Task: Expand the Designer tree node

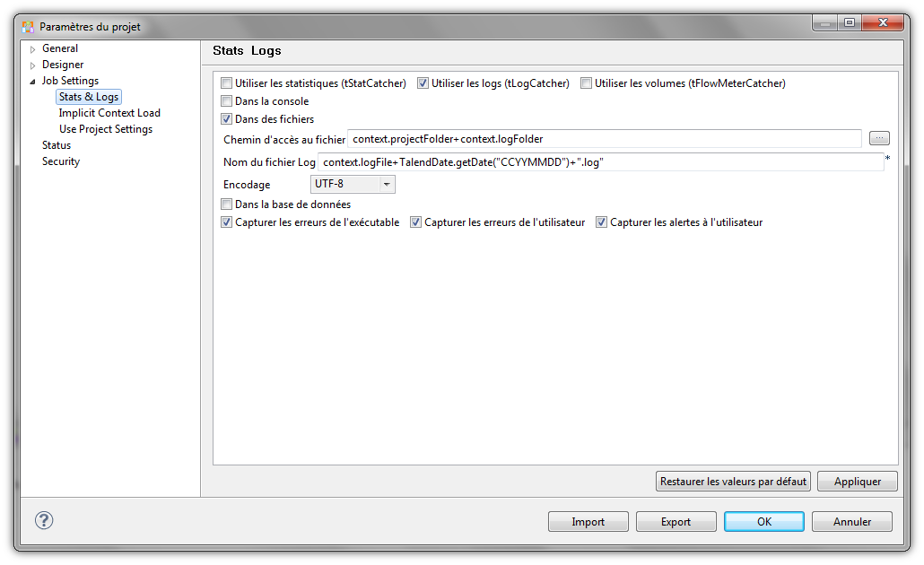Action: click(33, 65)
